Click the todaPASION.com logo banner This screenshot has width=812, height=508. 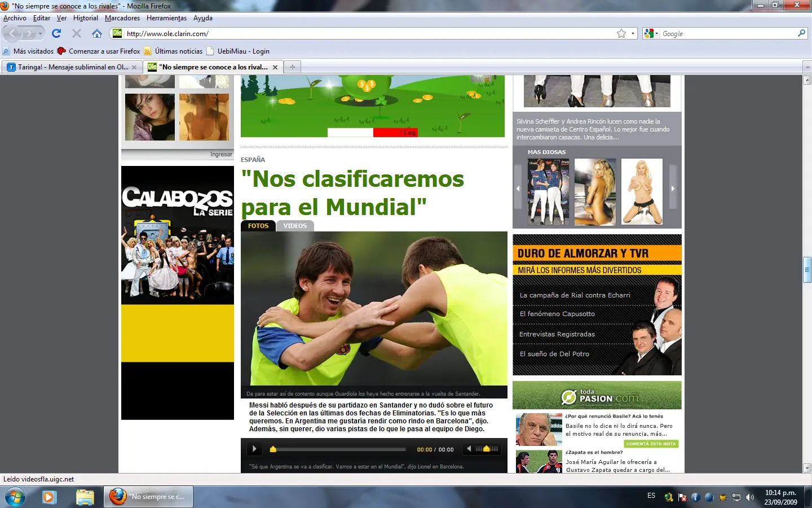pyautogui.click(x=597, y=396)
